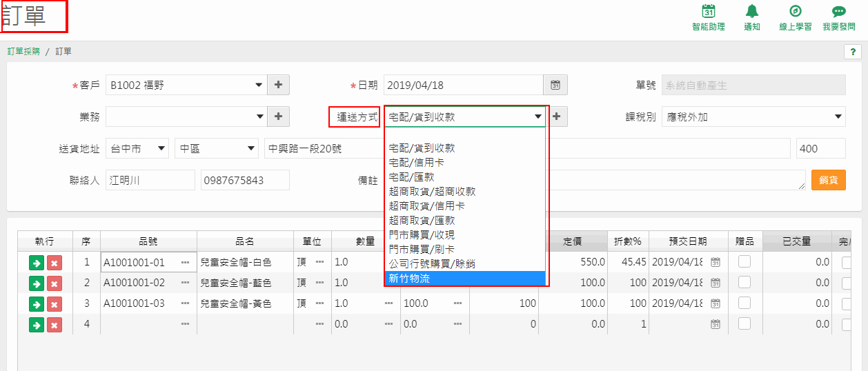The height and width of the screenshot is (371, 868).
Task: Select highlighted 新竹物流 option
Action: [x=465, y=278]
